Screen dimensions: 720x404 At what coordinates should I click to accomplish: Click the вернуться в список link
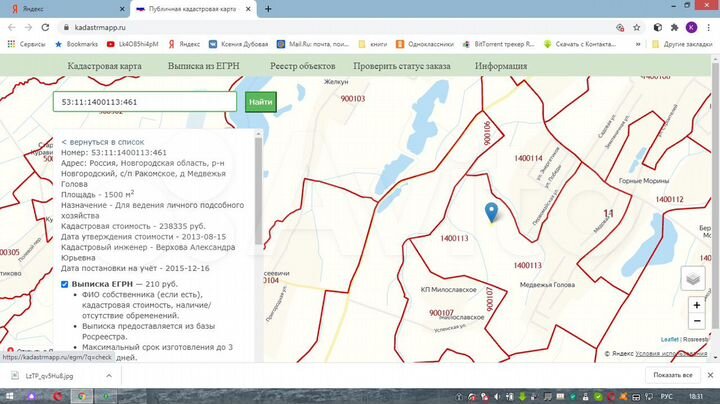[x=103, y=142]
